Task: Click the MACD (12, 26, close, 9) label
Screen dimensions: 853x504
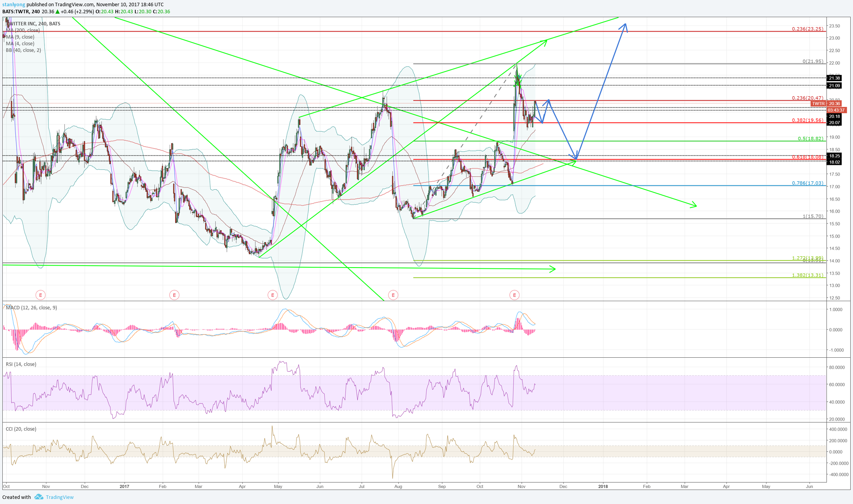Action: click(31, 307)
